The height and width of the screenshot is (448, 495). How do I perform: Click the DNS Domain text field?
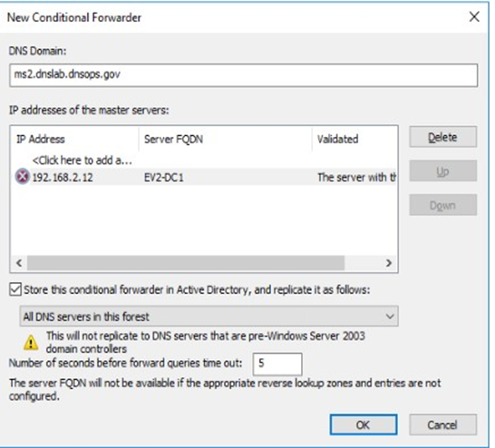243,75
